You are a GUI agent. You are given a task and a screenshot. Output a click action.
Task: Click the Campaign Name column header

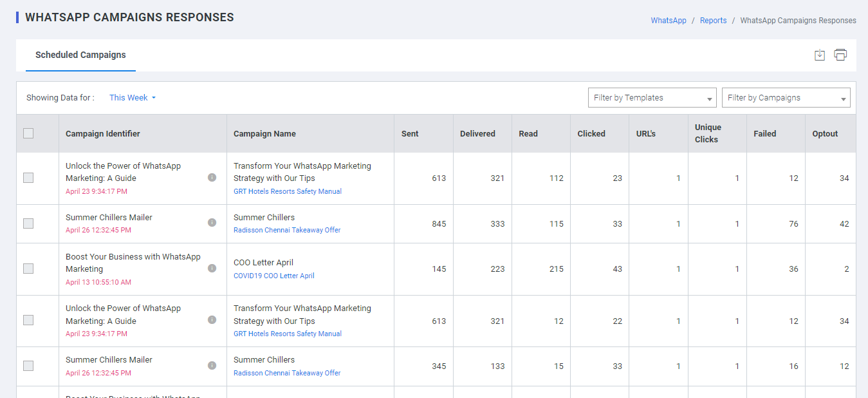(264, 134)
